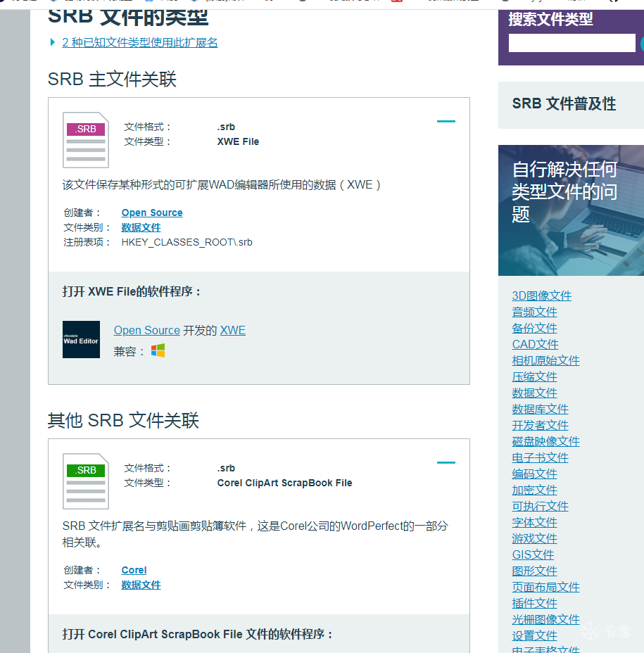Click the 自行解决任何类型文件的问题 banner image
Screen dimensions: 644x653
[571, 210]
